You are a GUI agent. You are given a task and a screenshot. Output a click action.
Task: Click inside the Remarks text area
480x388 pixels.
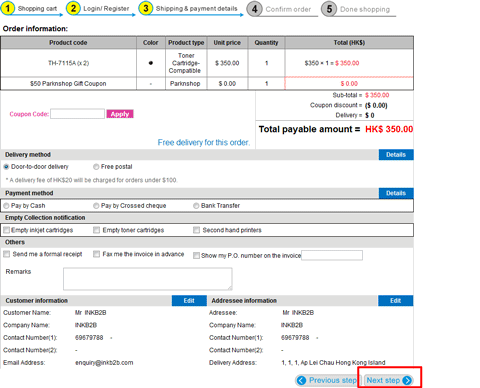[148, 279]
